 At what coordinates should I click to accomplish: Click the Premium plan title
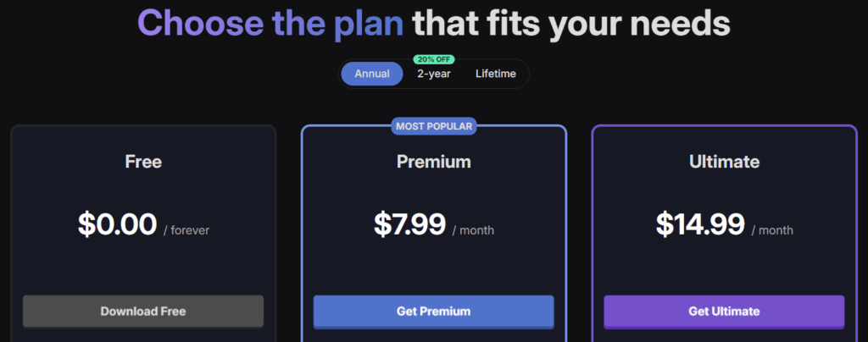[x=433, y=161]
